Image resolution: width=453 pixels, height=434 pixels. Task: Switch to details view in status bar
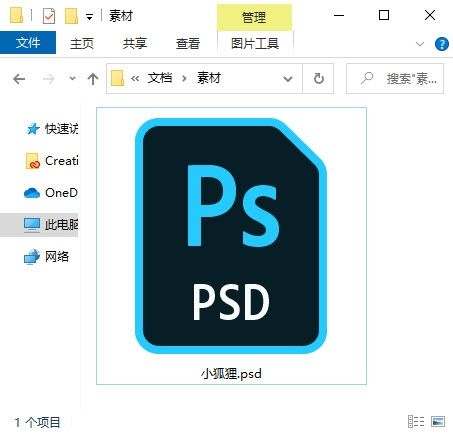pyautogui.click(x=416, y=422)
